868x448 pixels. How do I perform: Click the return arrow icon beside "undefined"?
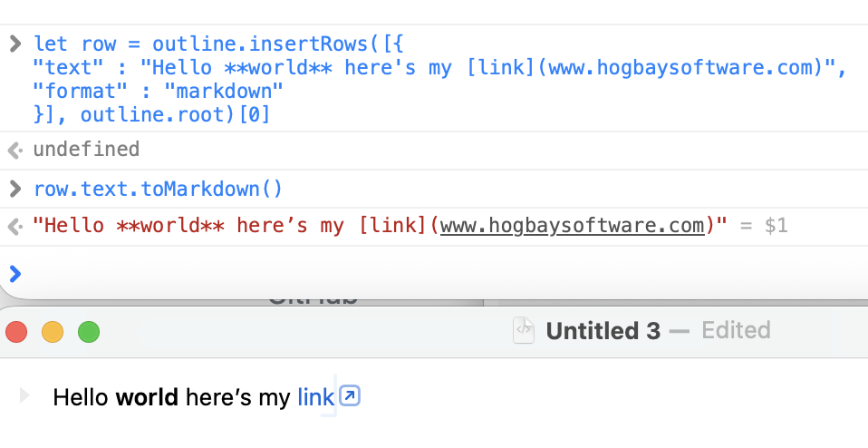(x=14, y=150)
